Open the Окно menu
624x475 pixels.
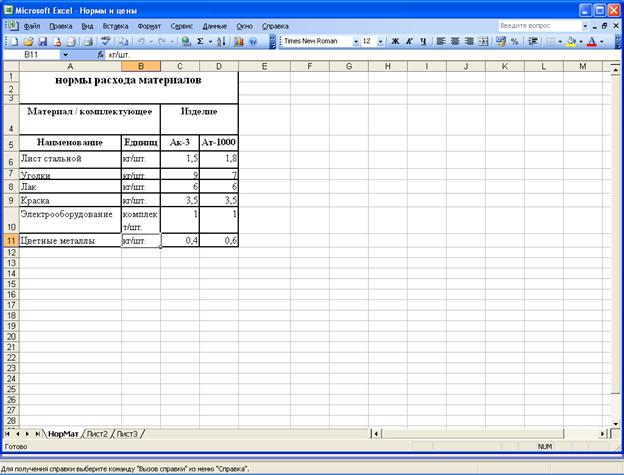pos(244,26)
